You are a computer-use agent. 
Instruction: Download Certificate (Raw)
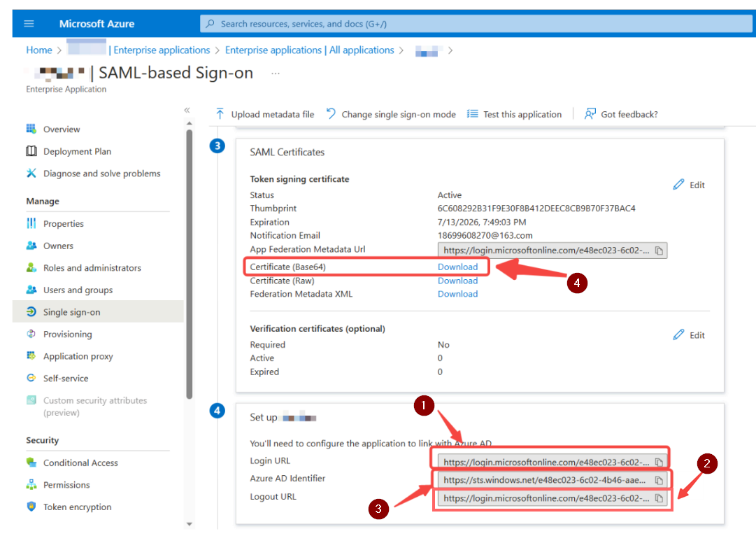pyautogui.click(x=457, y=281)
